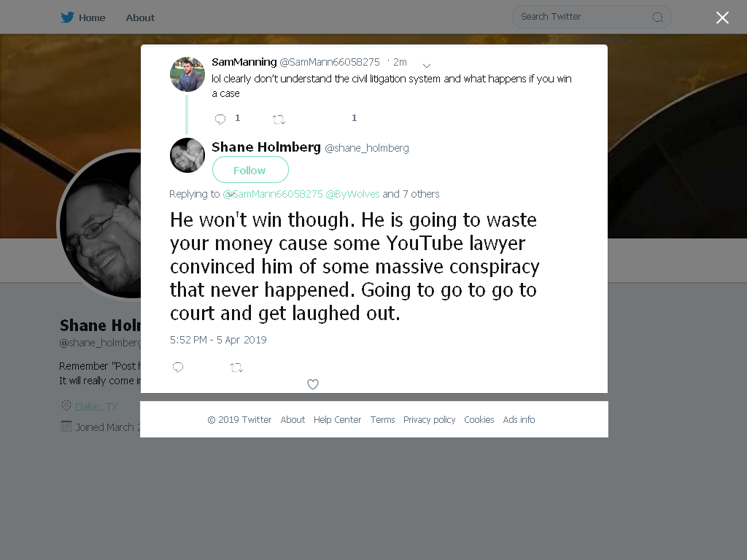The width and height of the screenshot is (747, 560).
Task: Expand the chevron menu on SamManning's tweet
Action: 427,65
